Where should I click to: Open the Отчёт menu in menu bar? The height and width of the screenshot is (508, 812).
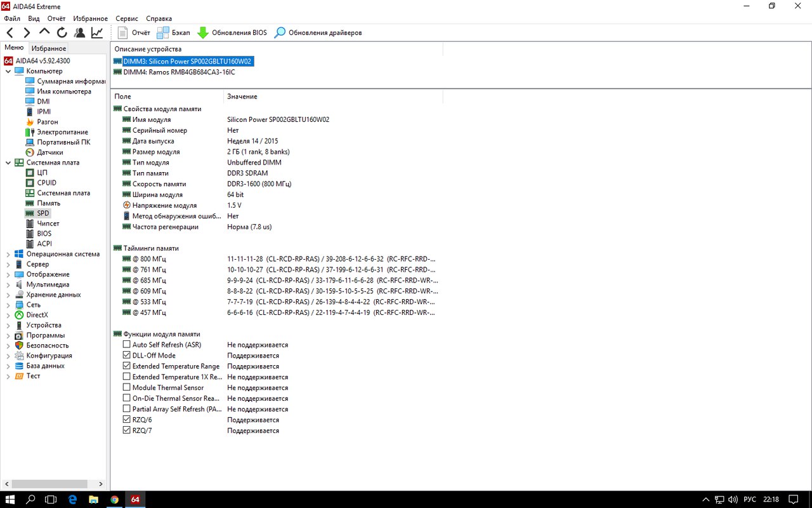click(x=56, y=18)
